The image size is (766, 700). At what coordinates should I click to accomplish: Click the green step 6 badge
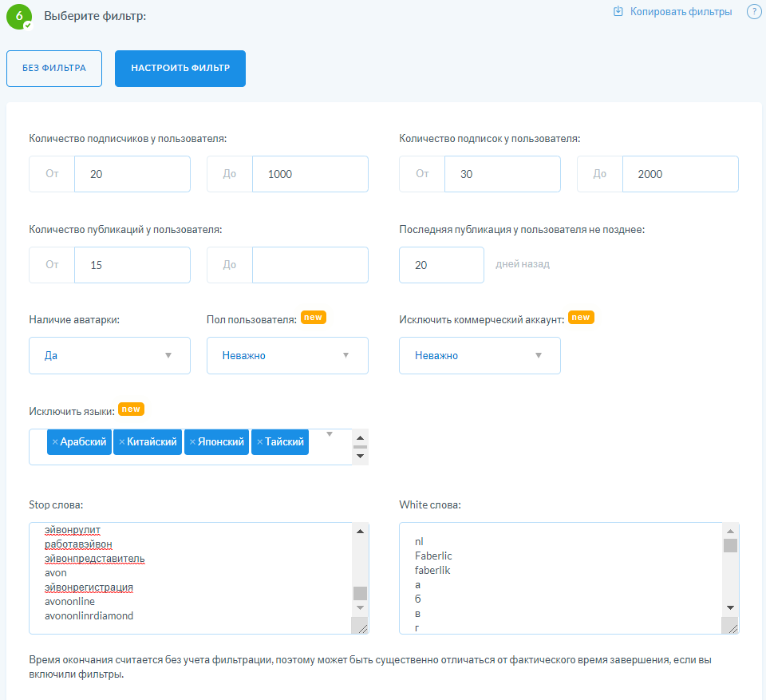tap(18, 16)
